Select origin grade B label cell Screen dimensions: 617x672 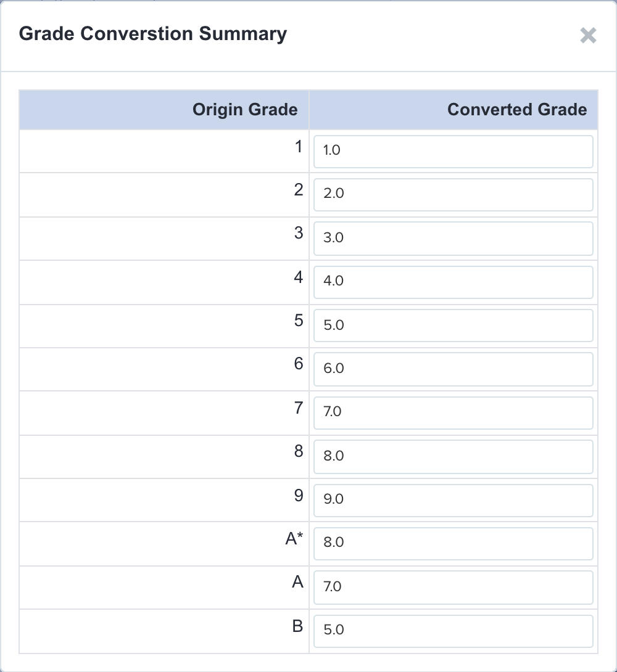pos(164,631)
